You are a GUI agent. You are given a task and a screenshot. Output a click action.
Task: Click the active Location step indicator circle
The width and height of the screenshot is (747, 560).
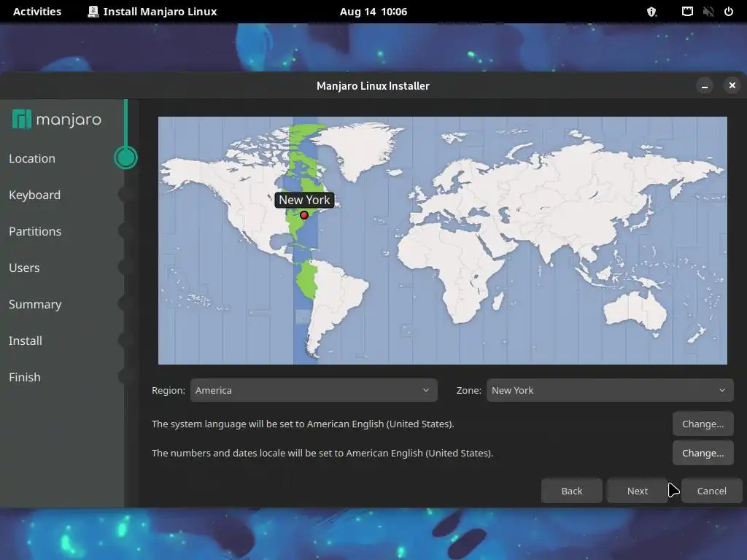tap(125, 157)
